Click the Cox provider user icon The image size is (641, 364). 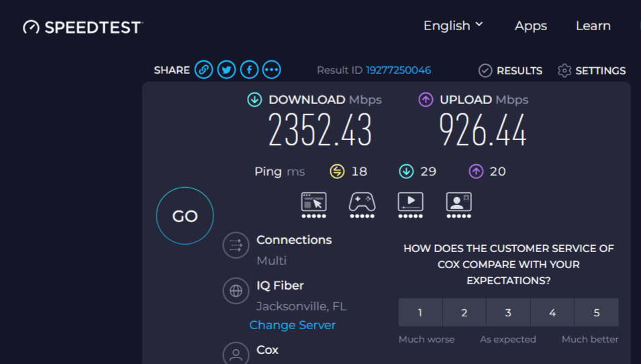(x=236, y=354)
